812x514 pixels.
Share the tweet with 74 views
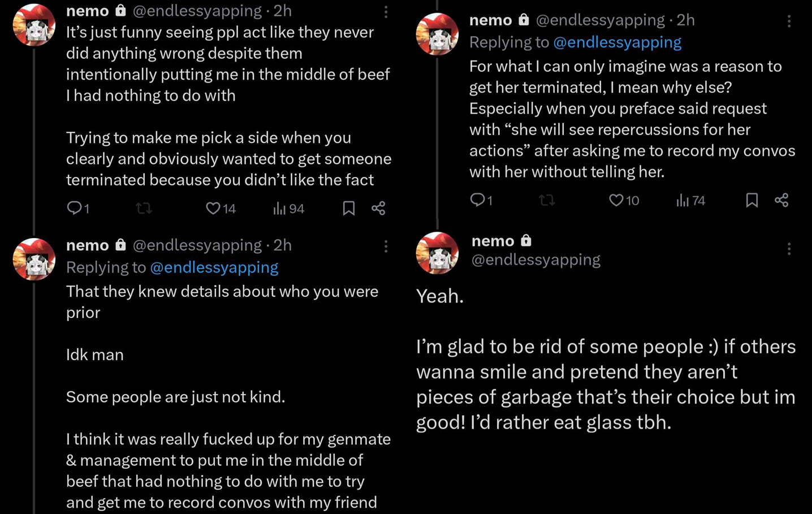pos(781,200)
